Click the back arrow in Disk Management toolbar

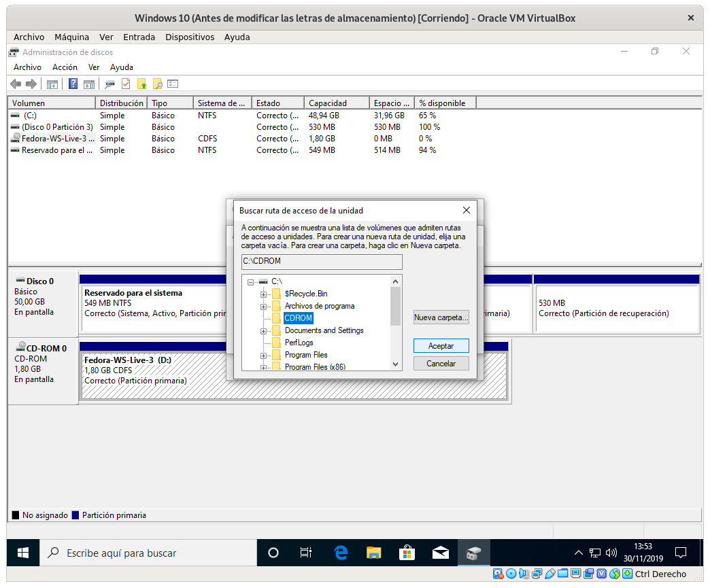(16, 84)
